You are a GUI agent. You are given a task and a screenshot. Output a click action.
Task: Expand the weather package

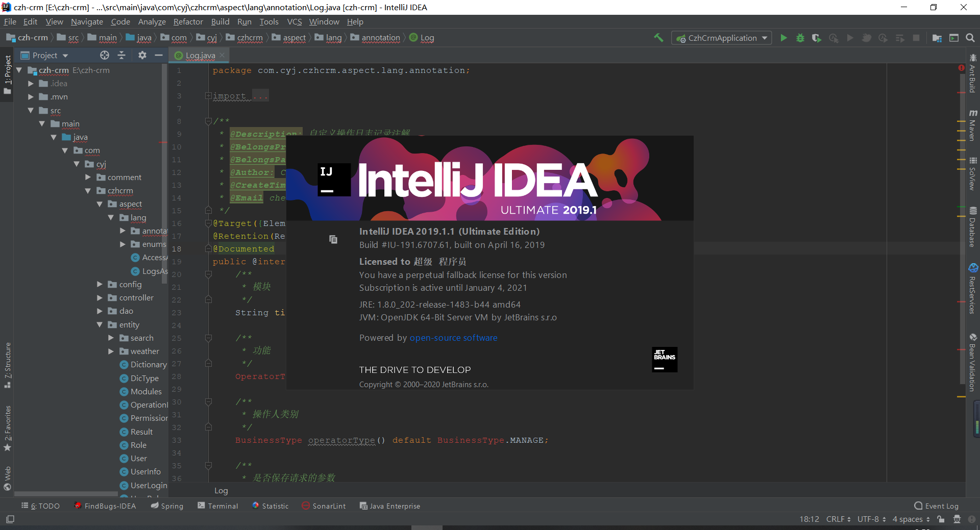111,351
